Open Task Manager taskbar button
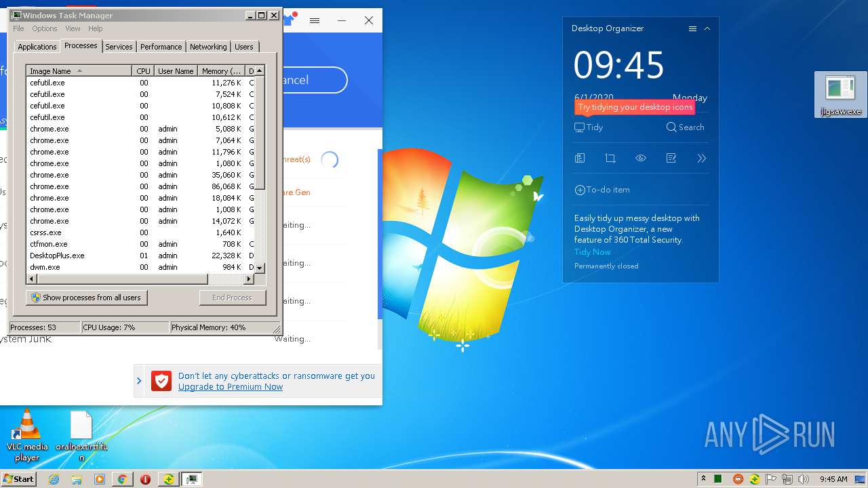This screenshot has width=868, height=488. tap(193, 479)
